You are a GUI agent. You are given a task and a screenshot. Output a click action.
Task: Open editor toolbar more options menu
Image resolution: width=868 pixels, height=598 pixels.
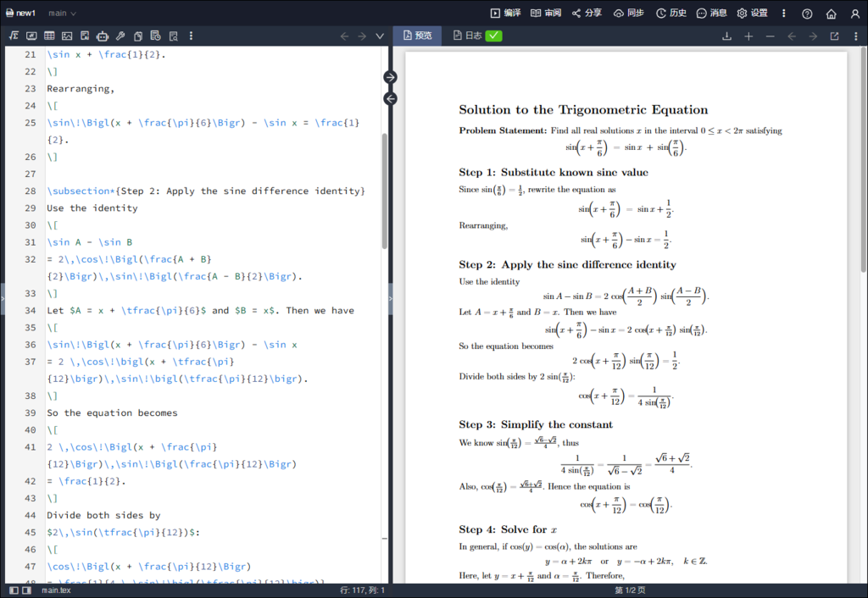[x=191, y=36]
